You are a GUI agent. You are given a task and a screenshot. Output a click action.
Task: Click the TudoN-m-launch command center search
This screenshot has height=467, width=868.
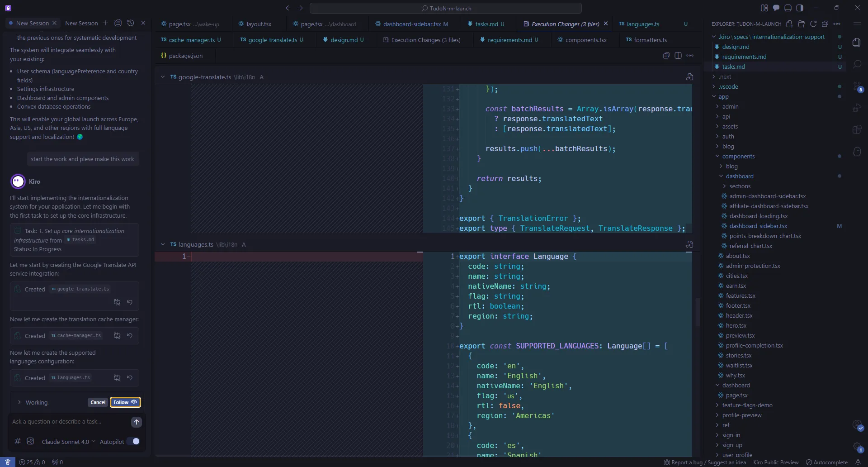click(446, 8)
